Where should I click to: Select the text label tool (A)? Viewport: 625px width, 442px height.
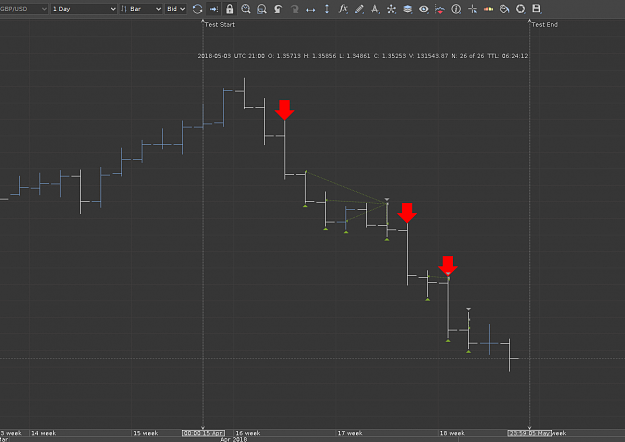pos(375,9)
